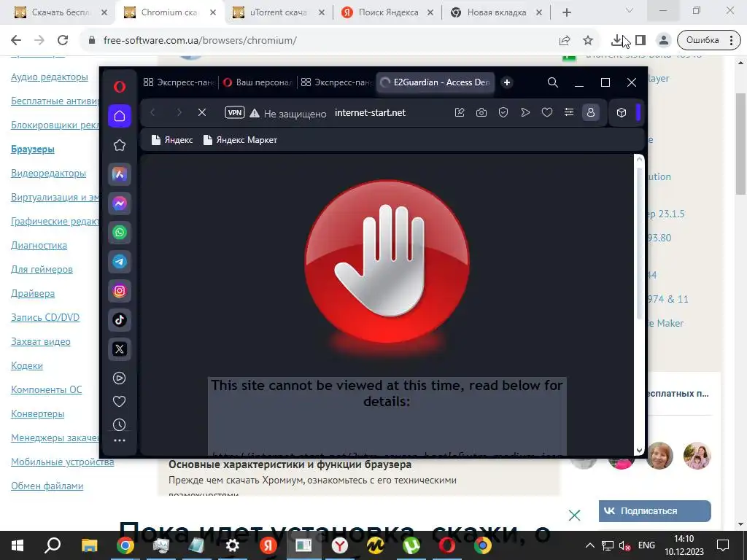Open Windows notification center icon

click(x=723, y=545)
